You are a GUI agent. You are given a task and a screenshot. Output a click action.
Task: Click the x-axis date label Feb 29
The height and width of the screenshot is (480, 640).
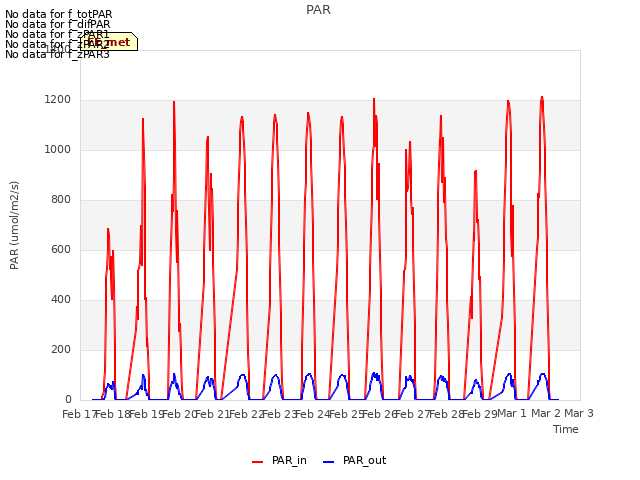point(480,414)
